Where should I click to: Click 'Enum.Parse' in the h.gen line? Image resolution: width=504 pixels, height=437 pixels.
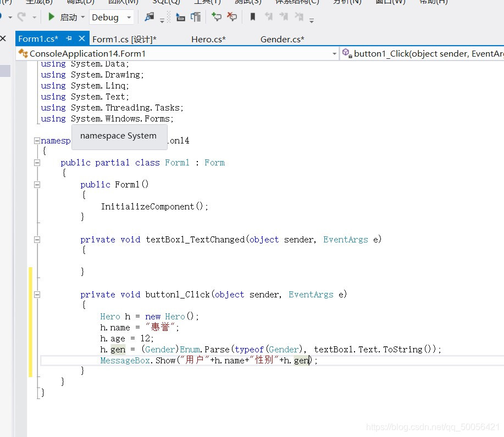(205, 350)
